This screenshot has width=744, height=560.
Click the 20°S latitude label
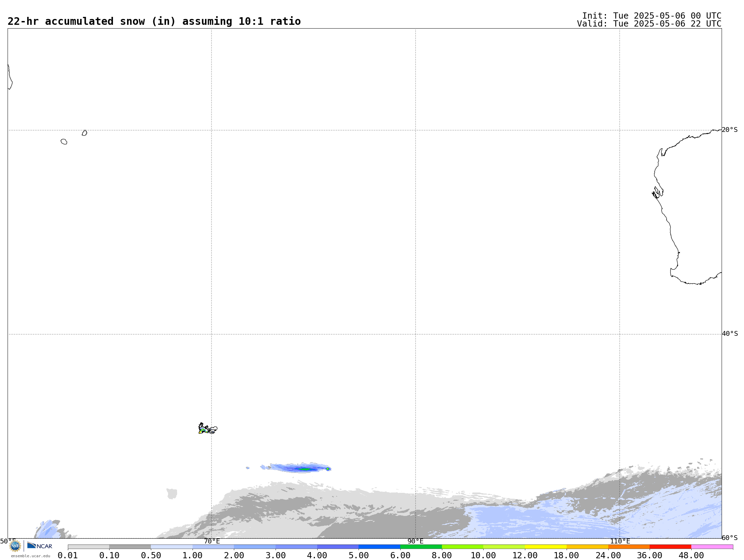coord(730,130)
